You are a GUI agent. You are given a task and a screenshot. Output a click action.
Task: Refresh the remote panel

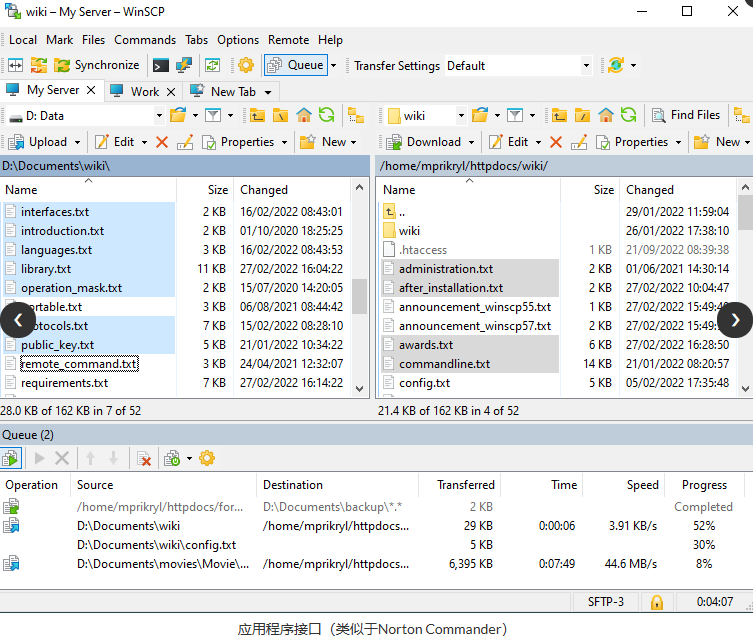629,115
